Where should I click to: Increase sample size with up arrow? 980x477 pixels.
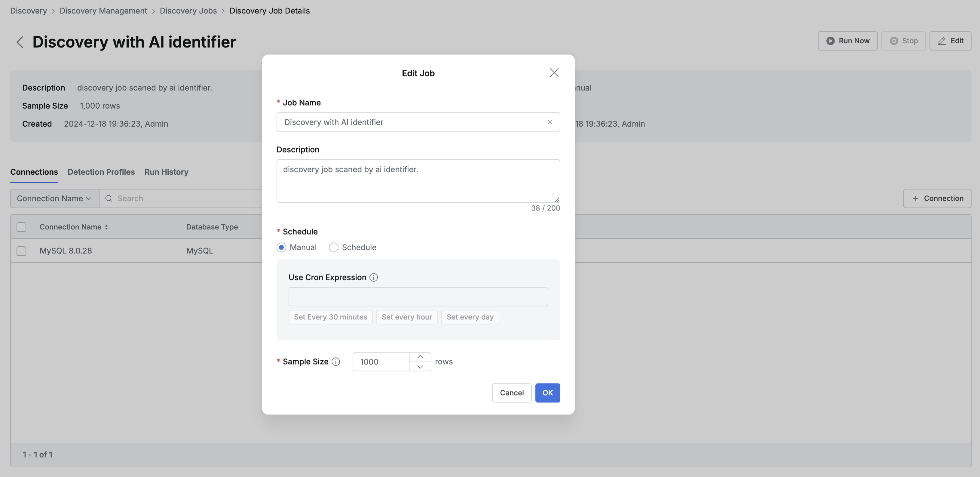420,357
